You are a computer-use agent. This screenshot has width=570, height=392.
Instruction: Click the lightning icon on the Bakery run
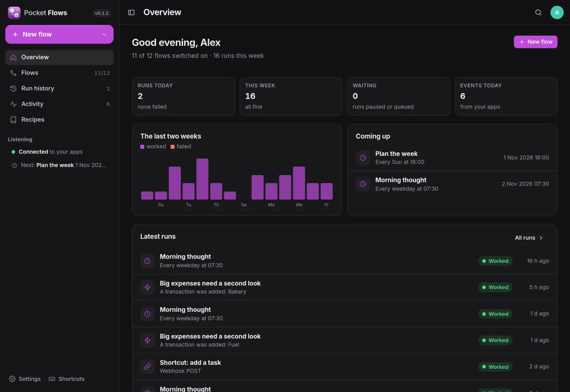[147, 287]
